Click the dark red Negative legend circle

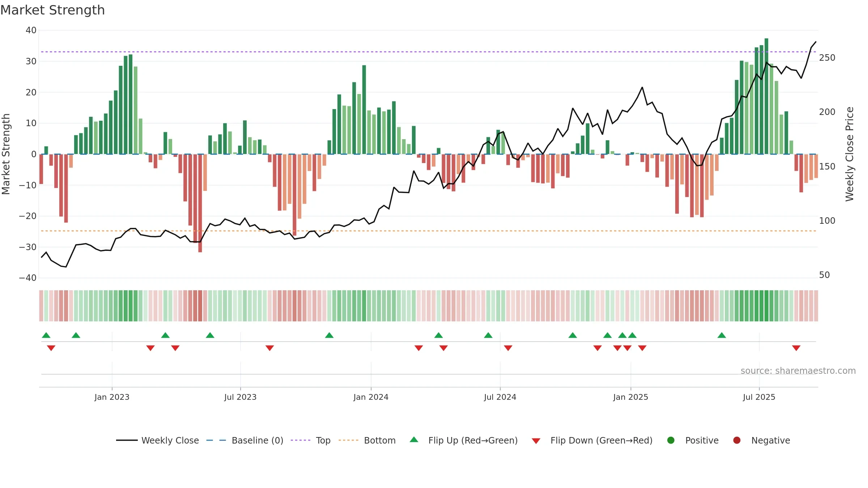737,440
